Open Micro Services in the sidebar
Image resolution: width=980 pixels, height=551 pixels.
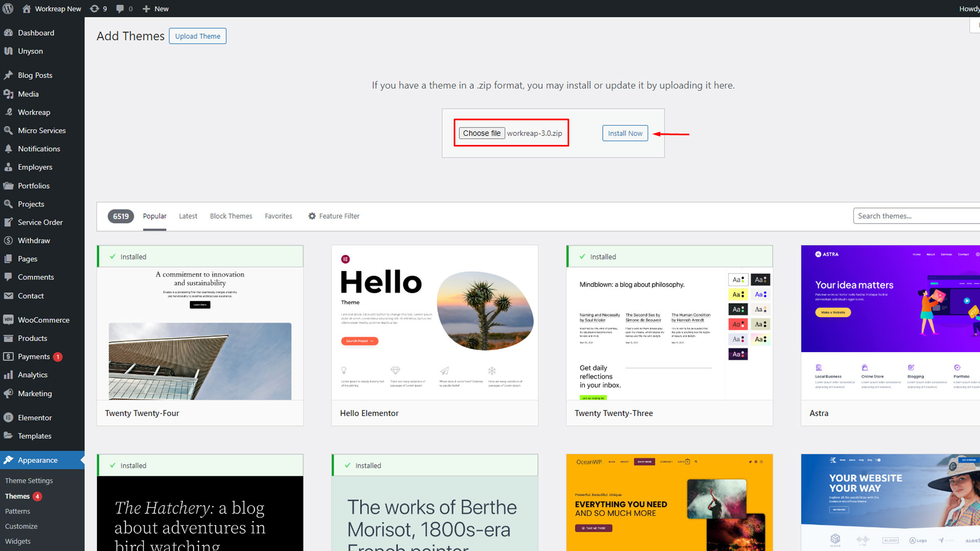[41, 131]
